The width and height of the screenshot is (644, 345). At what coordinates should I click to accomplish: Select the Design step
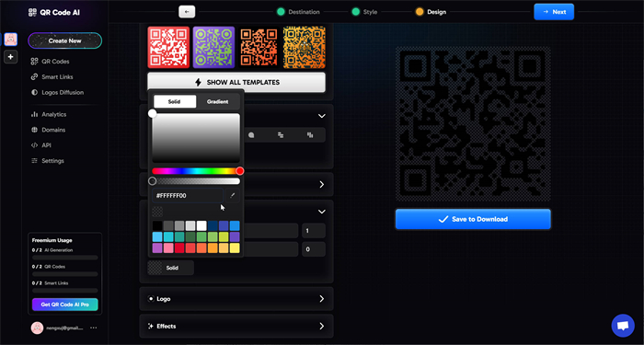pyautogui.click(x=431, y=12)
